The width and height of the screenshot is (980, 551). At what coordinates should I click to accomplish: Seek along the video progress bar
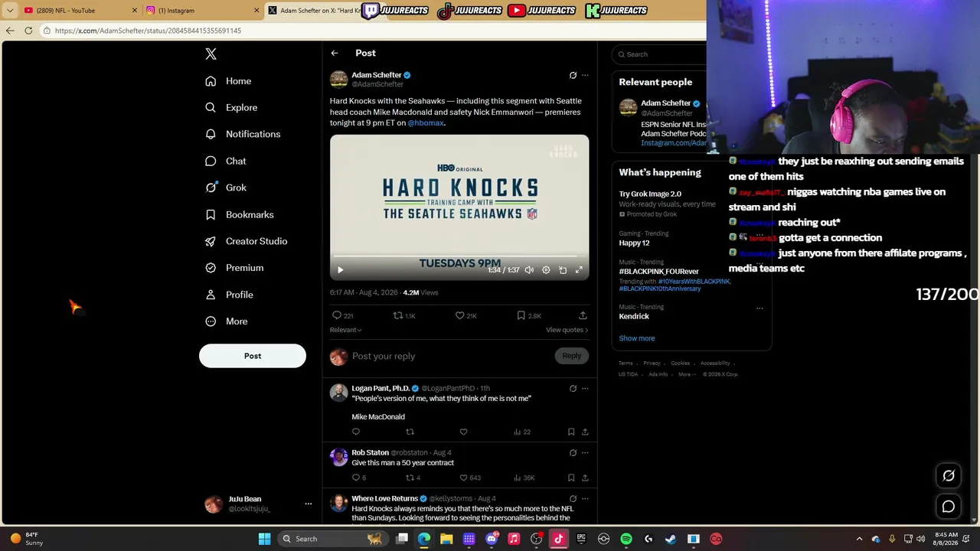[459, 257]
